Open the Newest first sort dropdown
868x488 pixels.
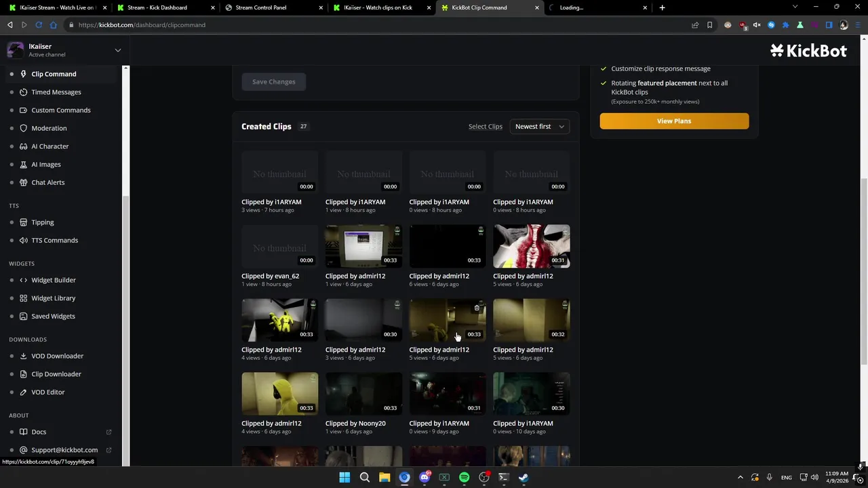point(540,127)
